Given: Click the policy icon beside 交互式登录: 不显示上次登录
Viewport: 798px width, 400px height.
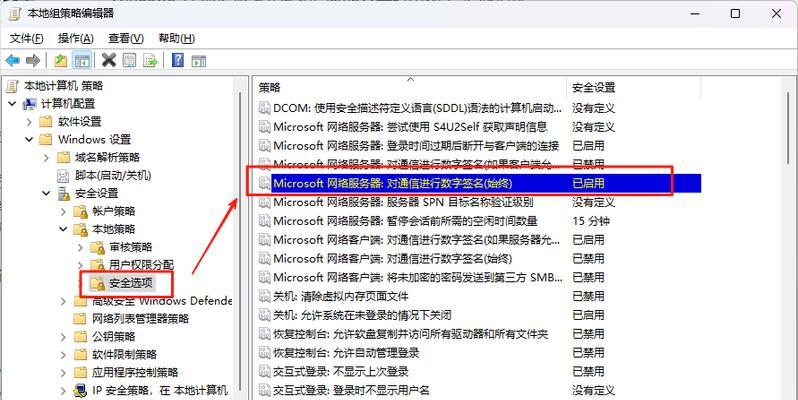Looking at the screenshot, I should click(264, 372).
